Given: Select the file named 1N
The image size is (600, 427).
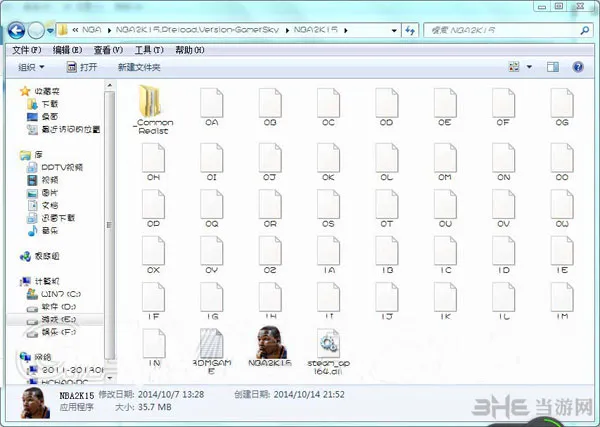Looking at the screenshot, I should (x=154, y=347).
